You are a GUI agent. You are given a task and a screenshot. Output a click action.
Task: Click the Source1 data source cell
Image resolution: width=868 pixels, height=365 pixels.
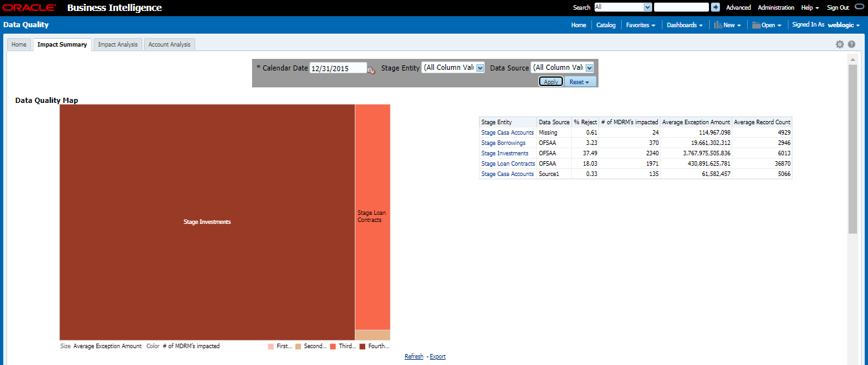(554, 174)
